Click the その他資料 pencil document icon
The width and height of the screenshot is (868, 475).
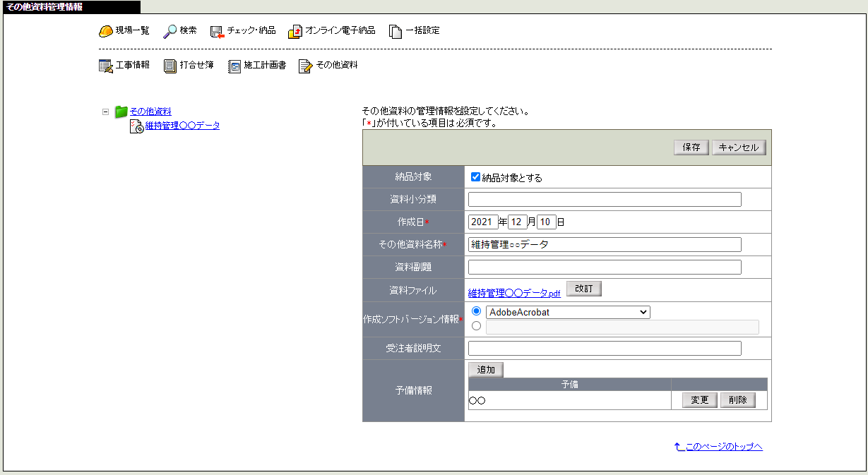tap(305, 66)
